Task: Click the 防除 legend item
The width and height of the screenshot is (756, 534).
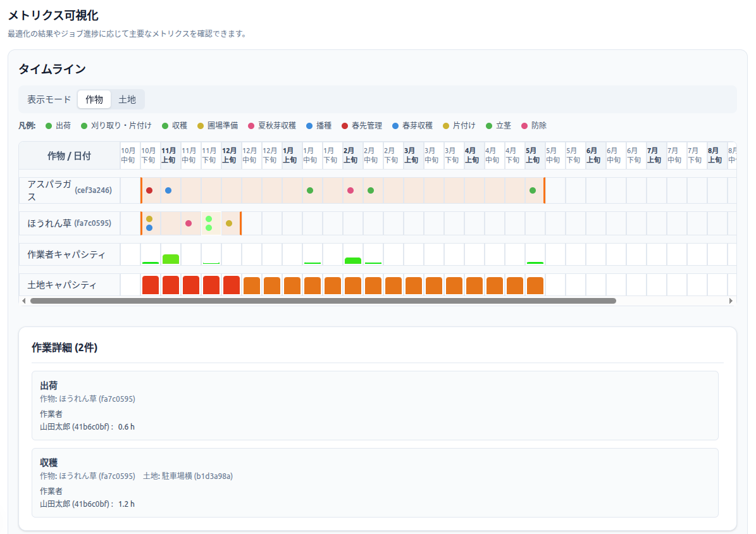Action: [534, 126]
